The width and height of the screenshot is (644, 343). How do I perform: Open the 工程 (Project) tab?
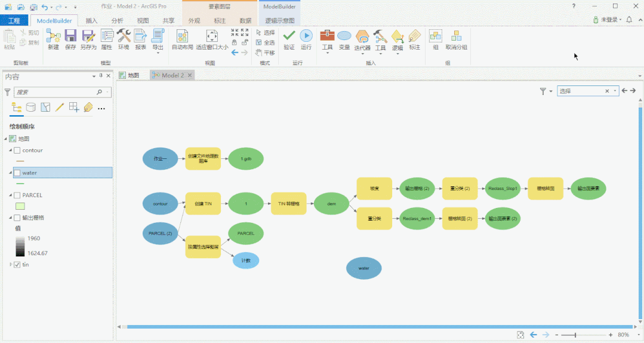click(x=14, y=20)
